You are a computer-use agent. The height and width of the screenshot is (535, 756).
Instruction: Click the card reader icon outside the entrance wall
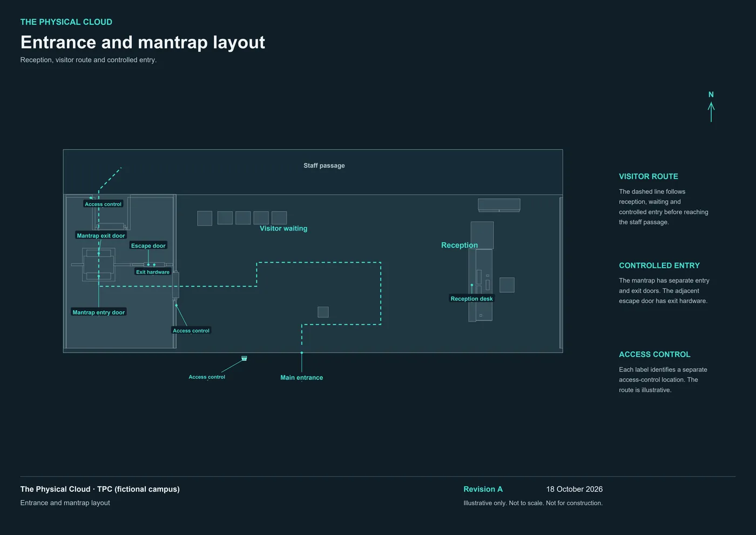click(x=244, y=358)
